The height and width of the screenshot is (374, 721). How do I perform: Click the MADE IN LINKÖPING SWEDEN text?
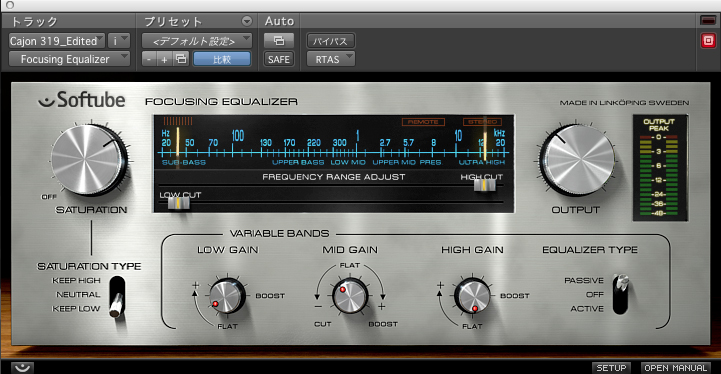(624, 103)
